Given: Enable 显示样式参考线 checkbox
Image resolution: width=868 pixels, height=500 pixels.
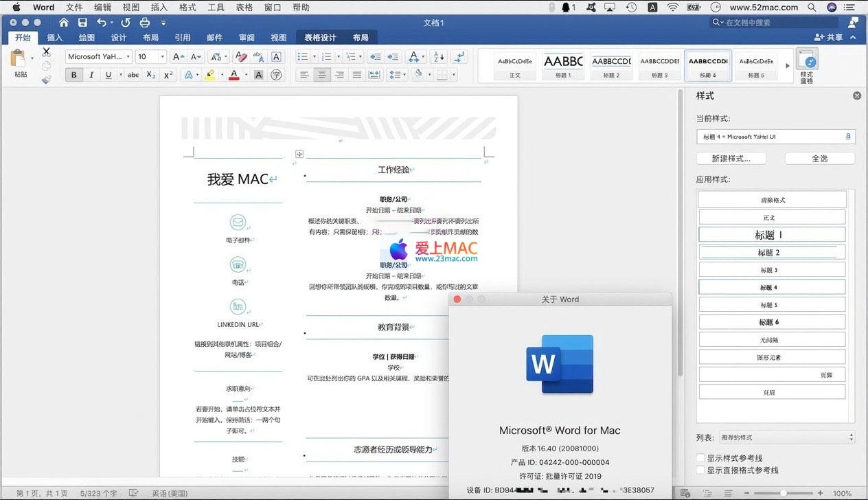Looking at the screenshot, I should tap(700, 458).
